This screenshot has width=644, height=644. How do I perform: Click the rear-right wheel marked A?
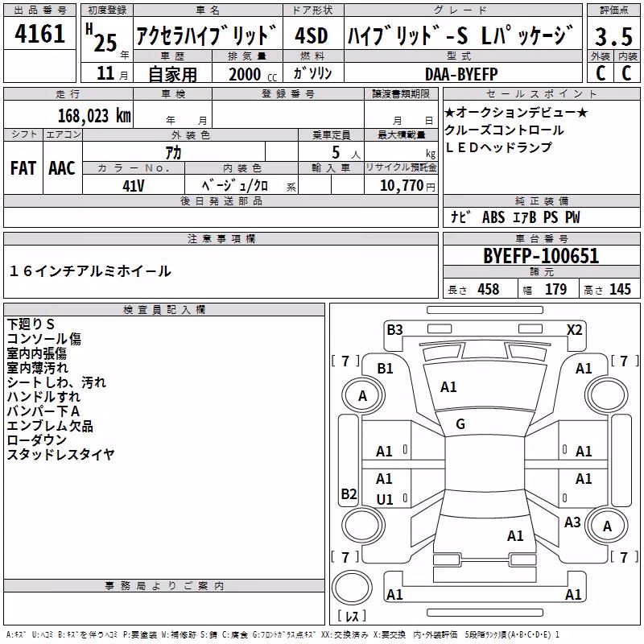click(607, 526)
